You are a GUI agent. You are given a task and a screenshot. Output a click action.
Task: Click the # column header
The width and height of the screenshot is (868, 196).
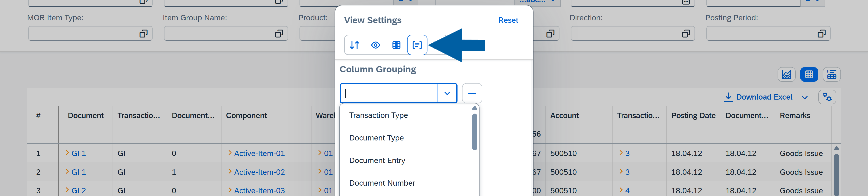38,116
